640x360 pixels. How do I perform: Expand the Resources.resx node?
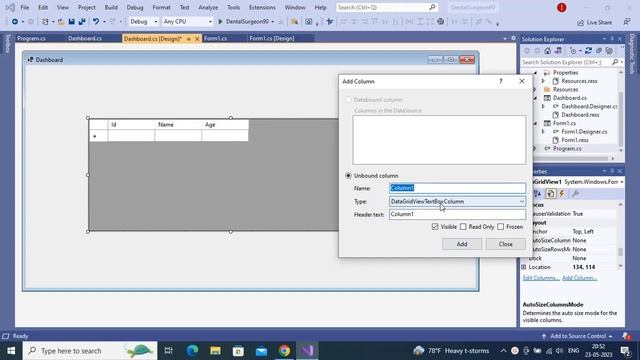[x=543, y=81]
